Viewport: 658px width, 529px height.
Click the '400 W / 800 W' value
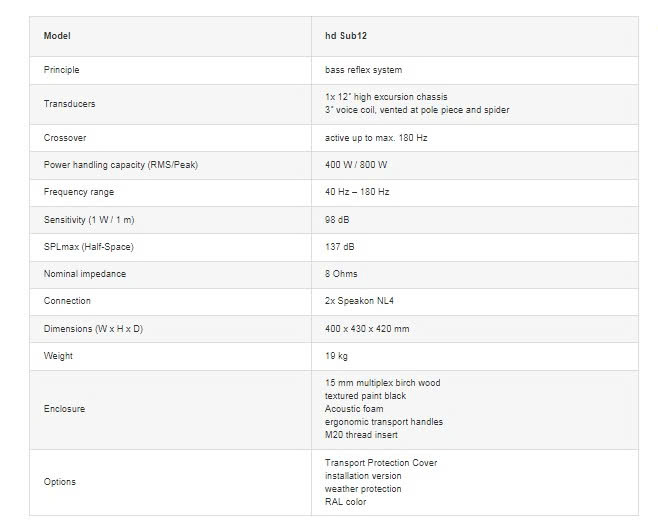(x=356, y=164)
